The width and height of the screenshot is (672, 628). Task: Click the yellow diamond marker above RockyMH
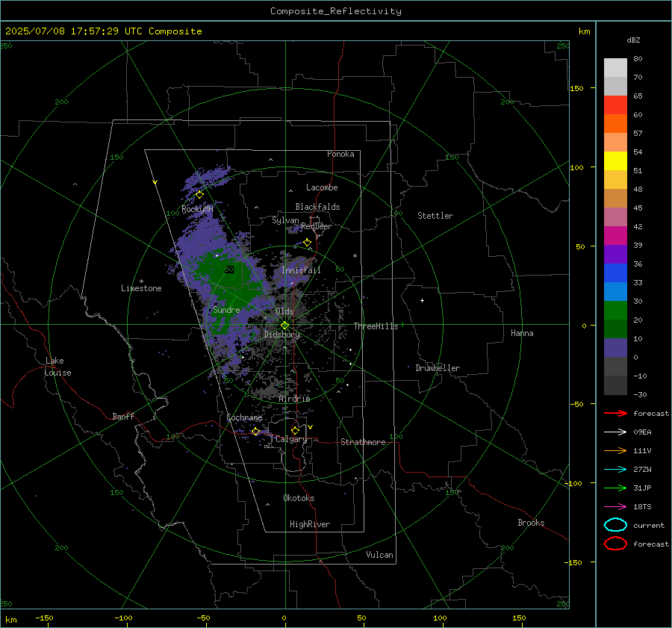point(199,195)
